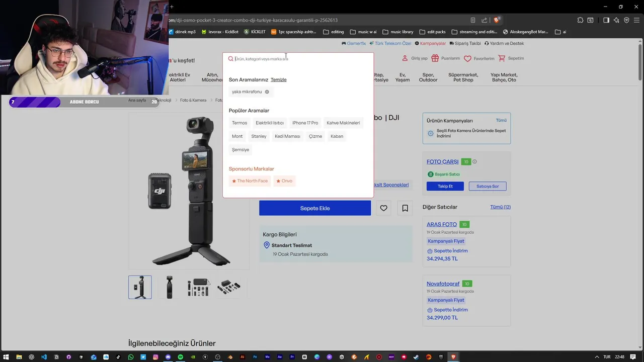This screenshot has width=644, height=362.
Task: Toggle reader mode icon in address bar
Action: point(473,20)
